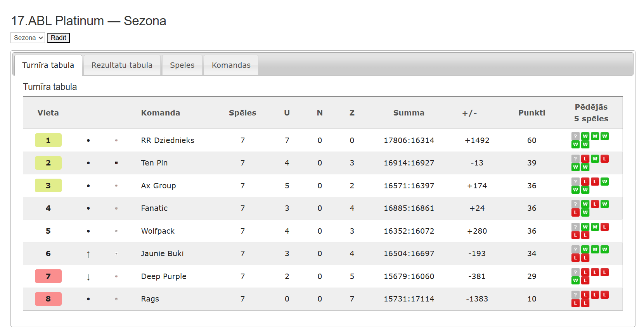Open the Fanatic team link

[x=154, y=208]
